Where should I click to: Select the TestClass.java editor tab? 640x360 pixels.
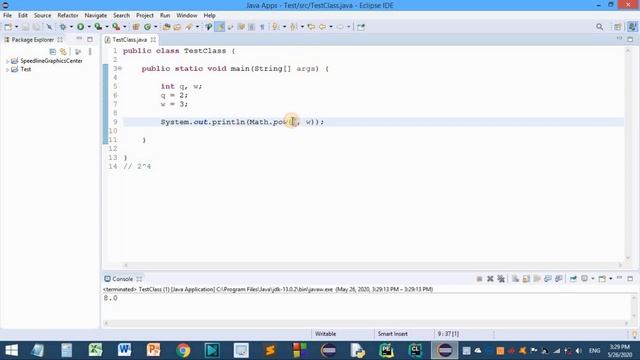[129, 40]
